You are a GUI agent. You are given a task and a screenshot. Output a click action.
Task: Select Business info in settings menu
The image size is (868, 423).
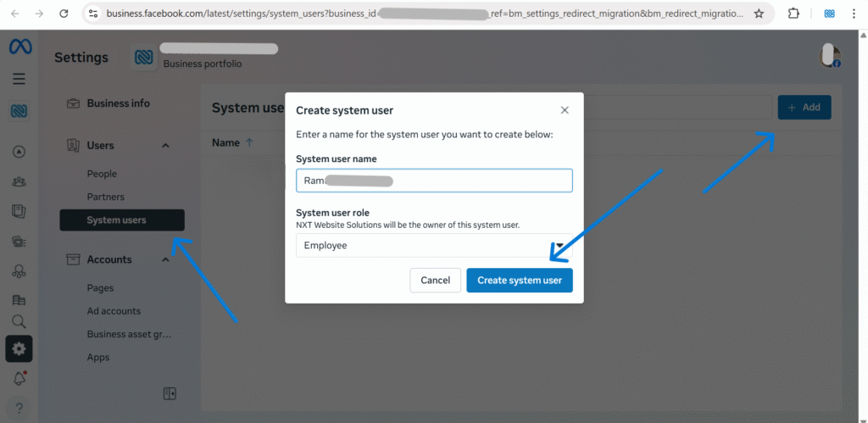[x=118, y=103]
